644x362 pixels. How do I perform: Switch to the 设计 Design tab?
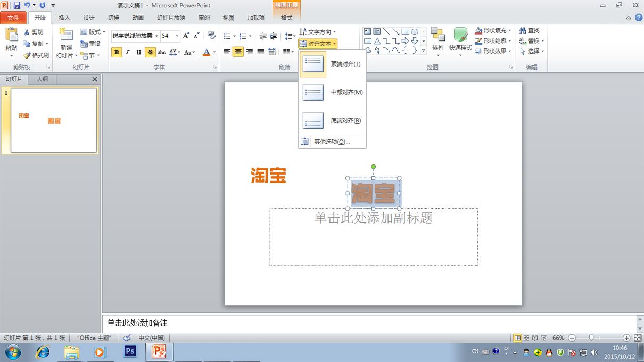(89, 18)
